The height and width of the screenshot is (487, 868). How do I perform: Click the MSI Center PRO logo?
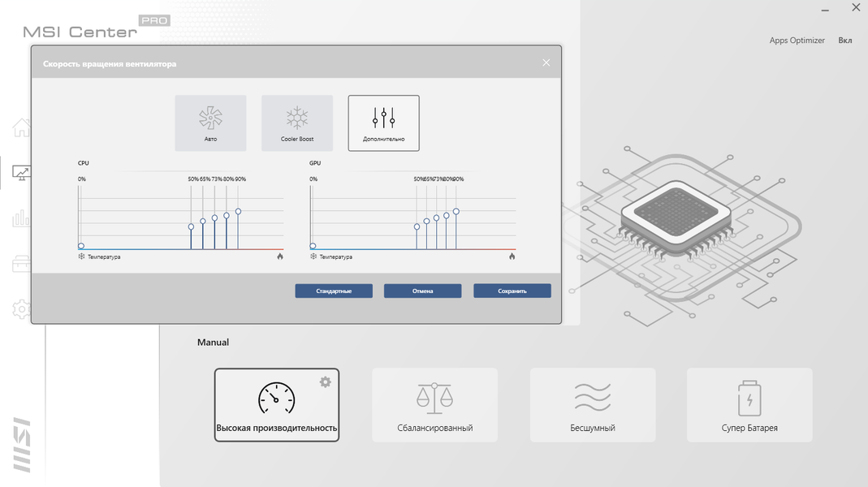click(x=97, y=28)
